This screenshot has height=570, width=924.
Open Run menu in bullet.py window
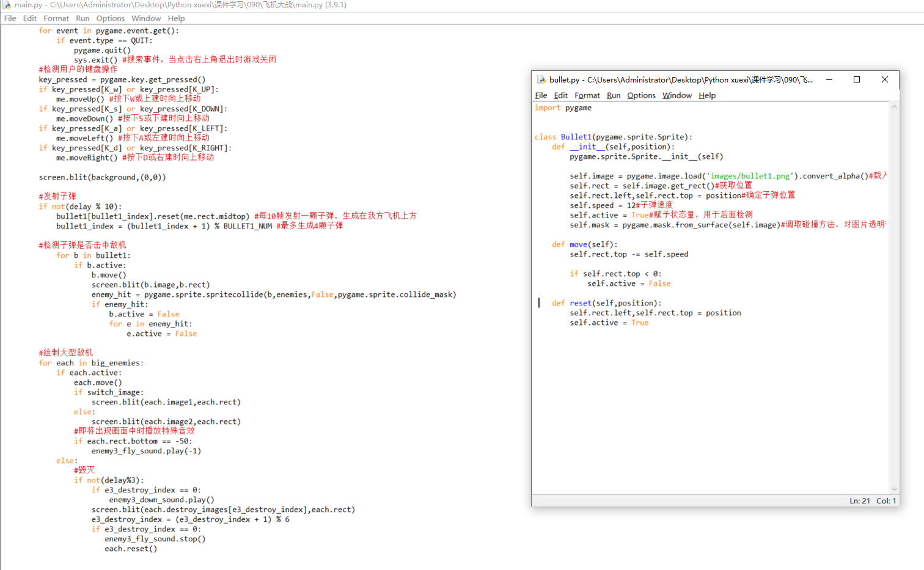point(614,95)
